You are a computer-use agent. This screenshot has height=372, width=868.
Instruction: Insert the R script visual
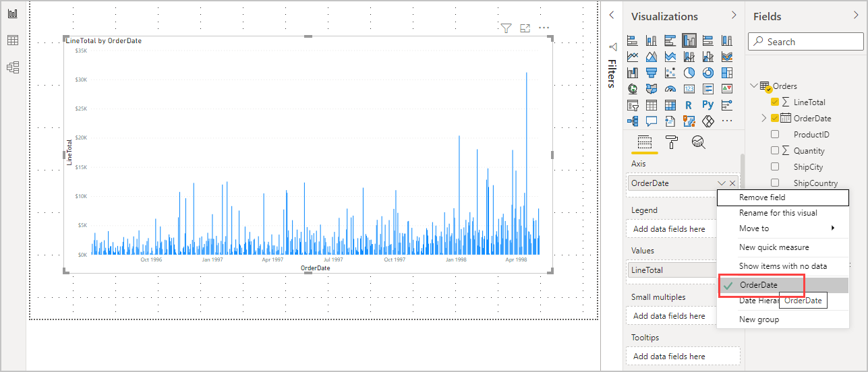[x=689, y=105]
